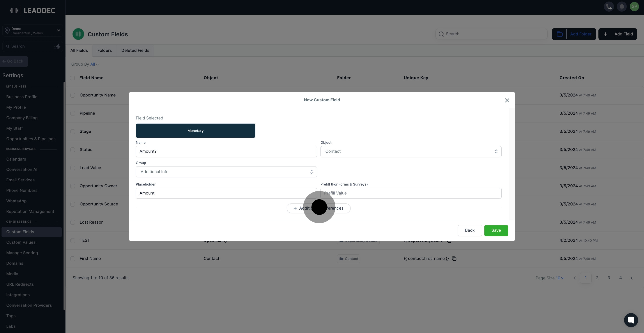Copy the contact.first_name unique key
The width and height of the screenshot is (644, 333).
tap(454, 259)
